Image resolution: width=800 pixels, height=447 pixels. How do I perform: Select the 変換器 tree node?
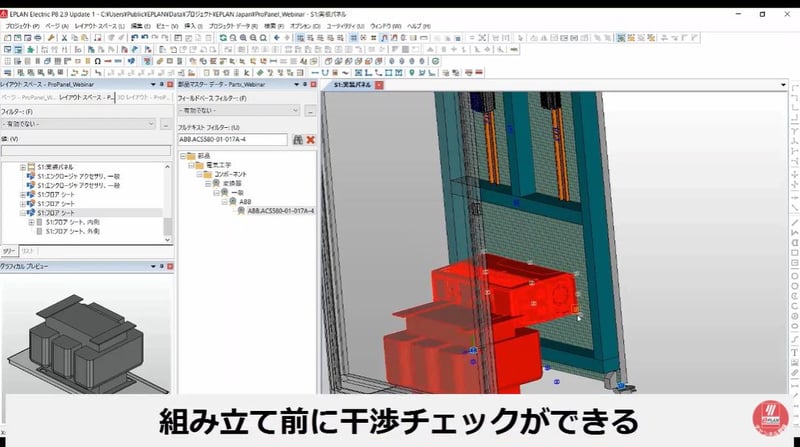232,184
